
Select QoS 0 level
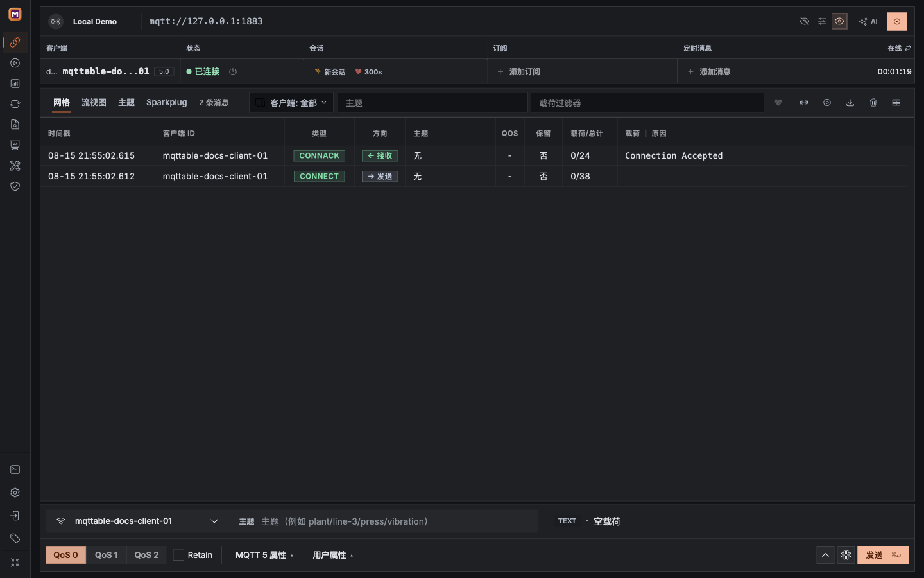point(65,555)
